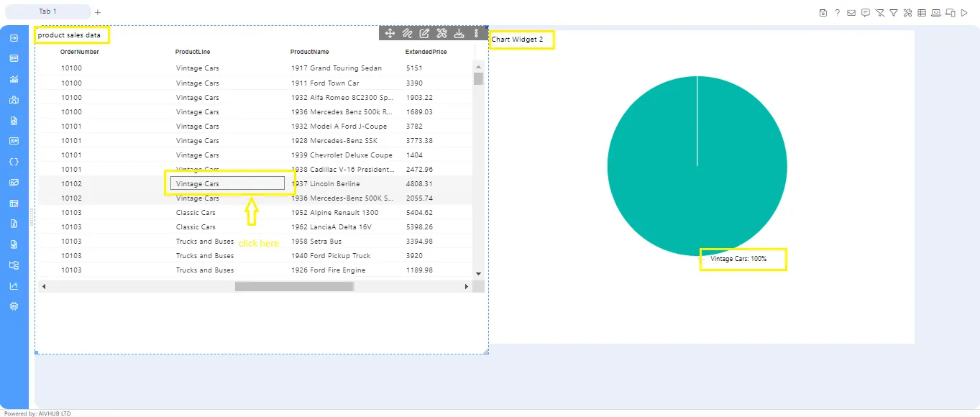Viewport: 980px width, 417px height.
Task: Add a new tab with plus button
Action: coord(98,12)
